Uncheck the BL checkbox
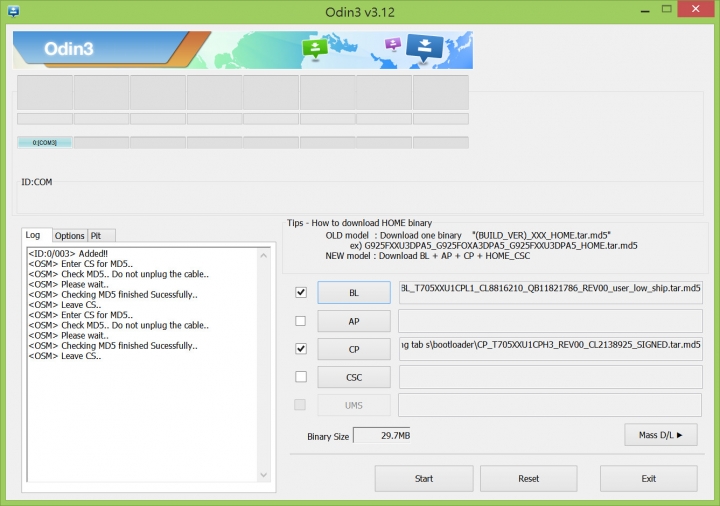720x506 pixels. click(x=301, y=292)
